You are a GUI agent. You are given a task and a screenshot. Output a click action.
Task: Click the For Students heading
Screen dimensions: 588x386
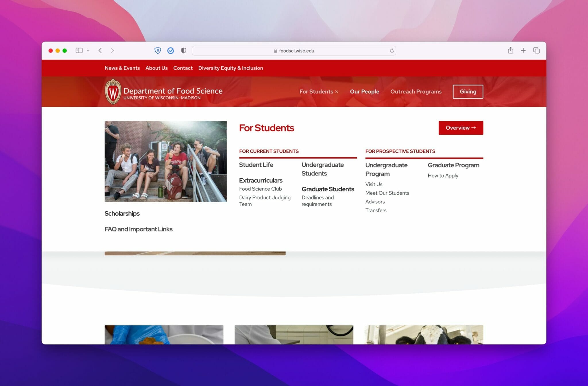[266, 128]
